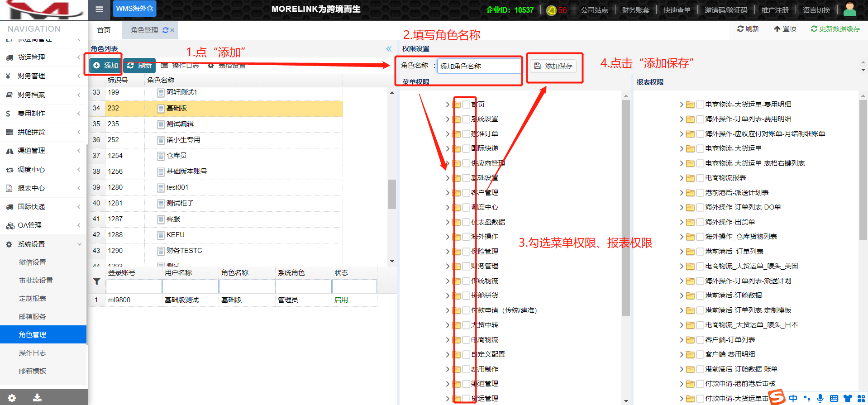Expand the 港前港后-派送计划表 report node
The height and width of the screenshot is (405, 868).
click(682, 193)
